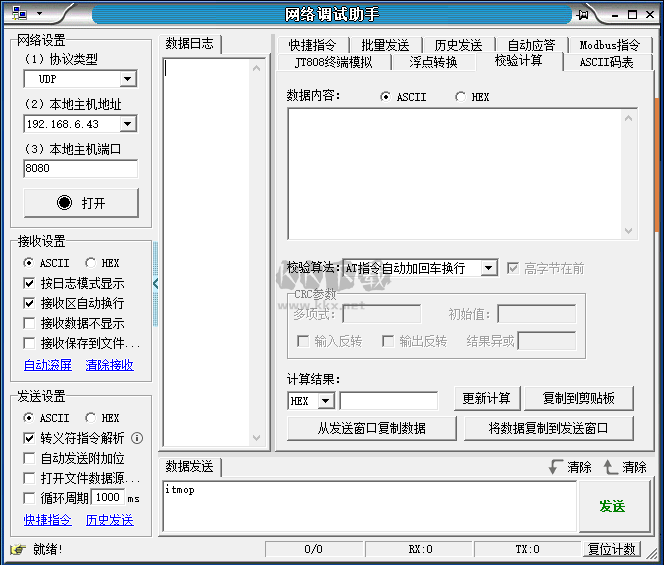The width and height of the screenshot is (664, 565).
Task: Open the ASCII码表 tab
Action: tap(607, 62)
